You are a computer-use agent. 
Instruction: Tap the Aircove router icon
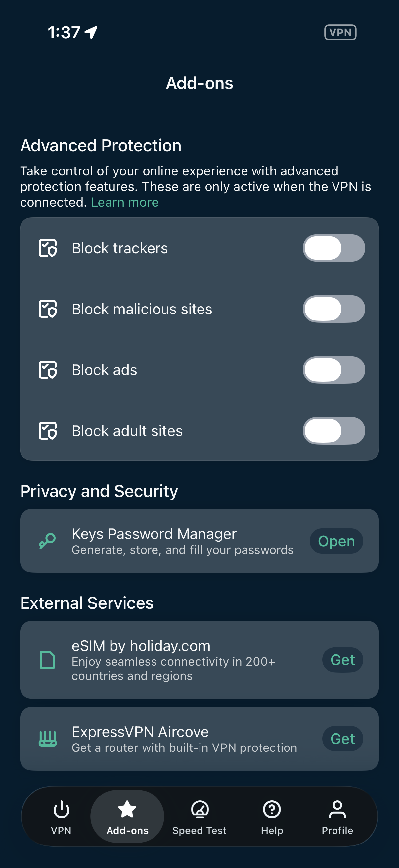(47, 739)
